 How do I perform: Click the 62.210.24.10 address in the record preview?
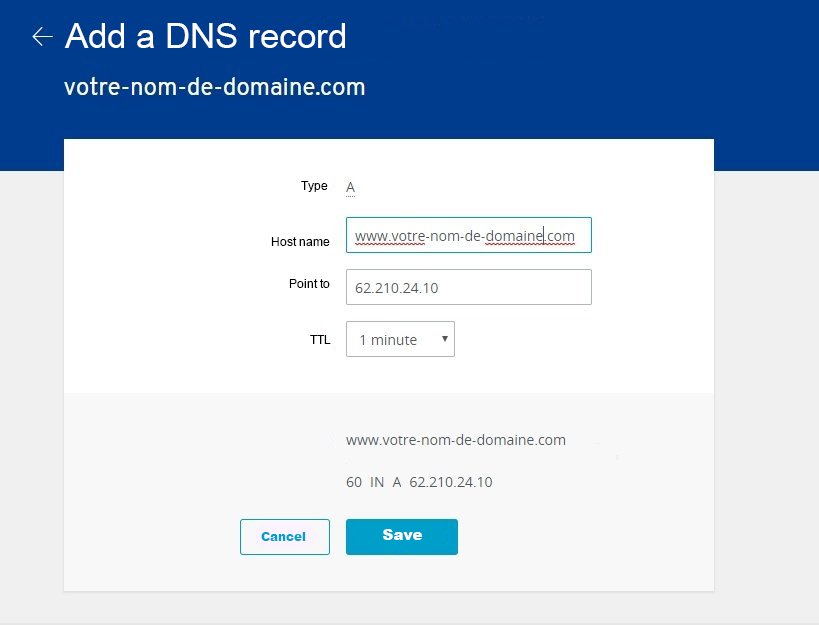(450, 482)
